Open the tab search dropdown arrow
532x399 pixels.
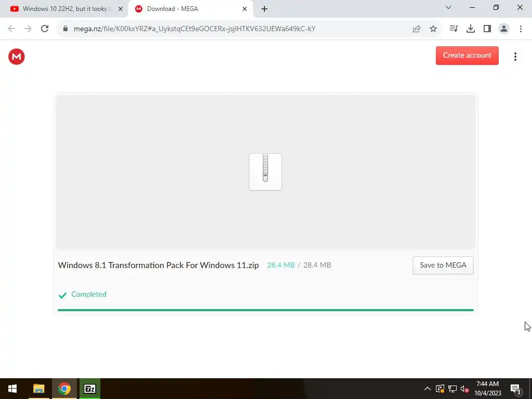click(448, 7)
